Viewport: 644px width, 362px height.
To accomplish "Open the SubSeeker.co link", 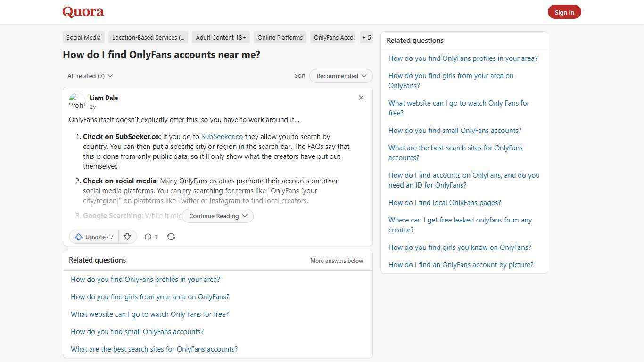I will pyautogui.click(x=222, y=136).
